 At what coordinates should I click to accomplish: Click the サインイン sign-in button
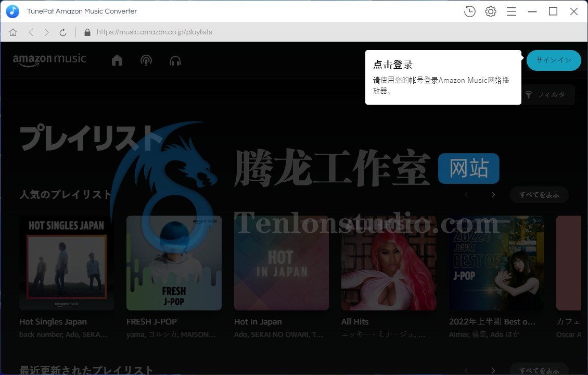coord(554,60)
